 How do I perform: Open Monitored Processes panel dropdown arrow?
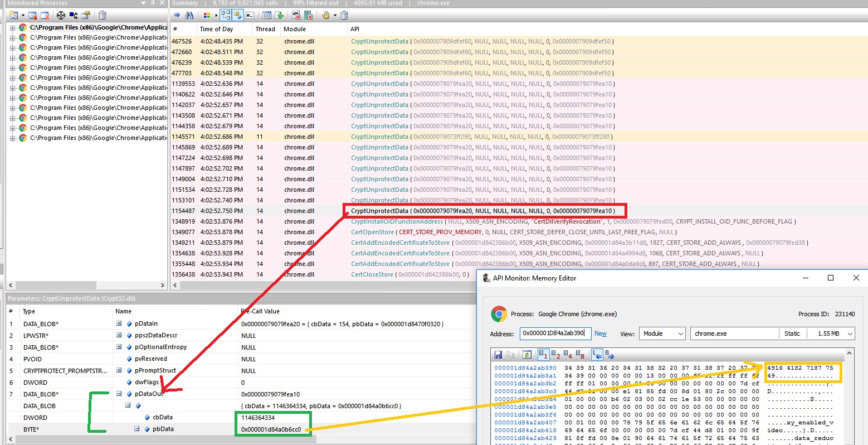coord(144,3)
